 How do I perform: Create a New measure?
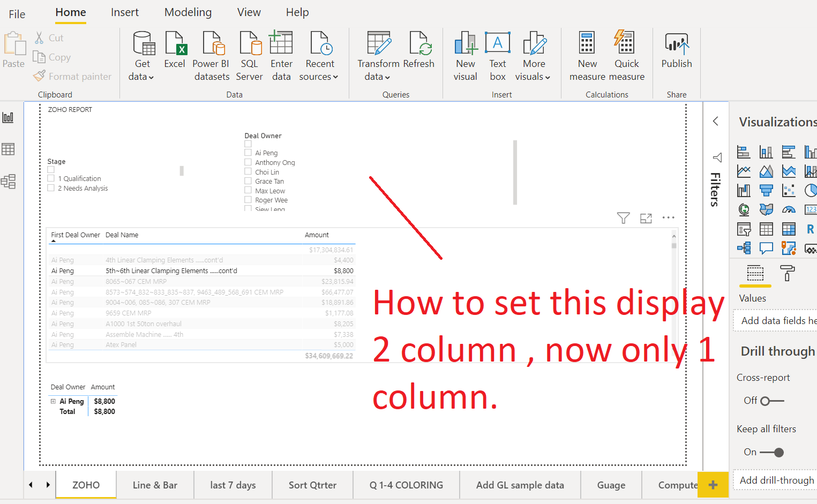point(587,56)
